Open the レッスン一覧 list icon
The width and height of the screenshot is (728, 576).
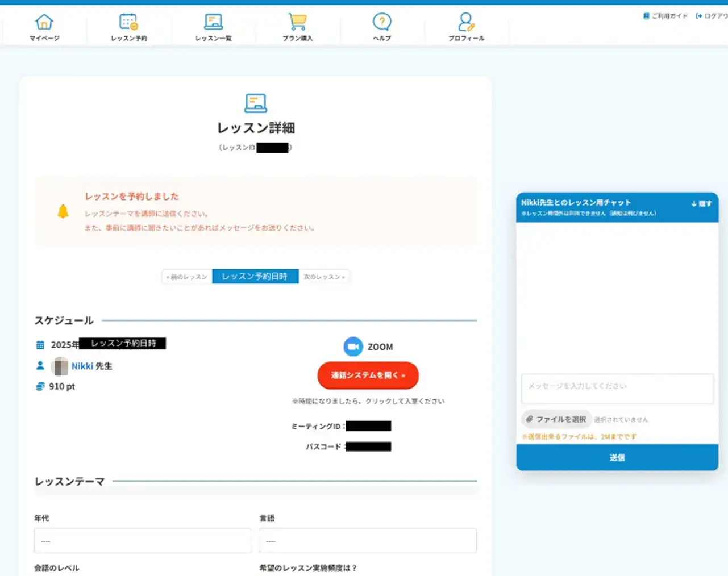click(x=213, y=23)
